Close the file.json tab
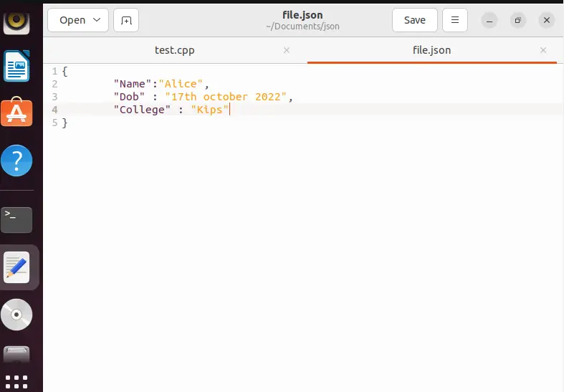Viewport: 564px width, 392px height. [543, 50]
